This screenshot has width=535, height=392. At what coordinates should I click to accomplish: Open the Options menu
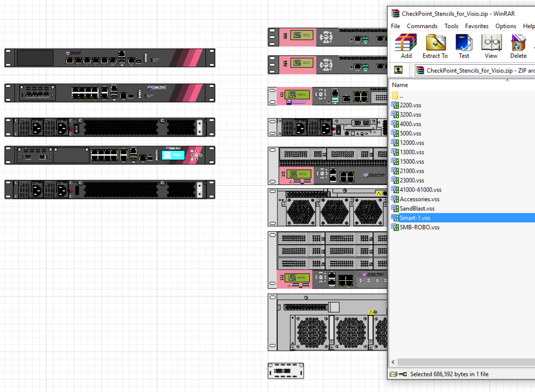tap(505, 26)
